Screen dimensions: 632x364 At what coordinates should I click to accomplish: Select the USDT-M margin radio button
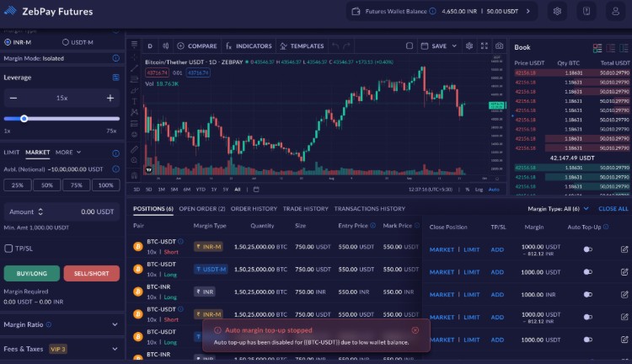click(x=66, y=41)
